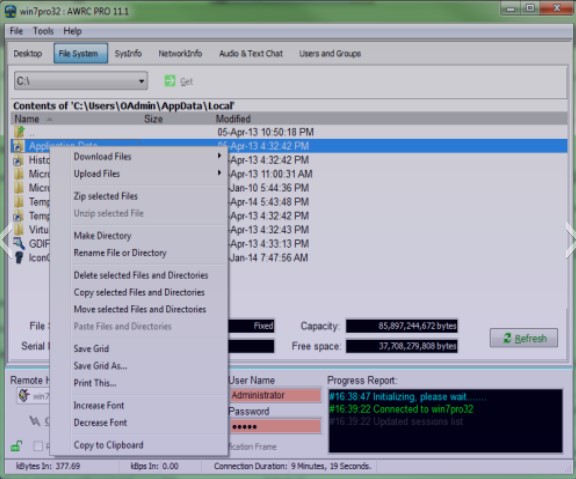Click the Apr-14 5:43:48 PM modified entry
The image size is (576, 479).
pos(269,202)
